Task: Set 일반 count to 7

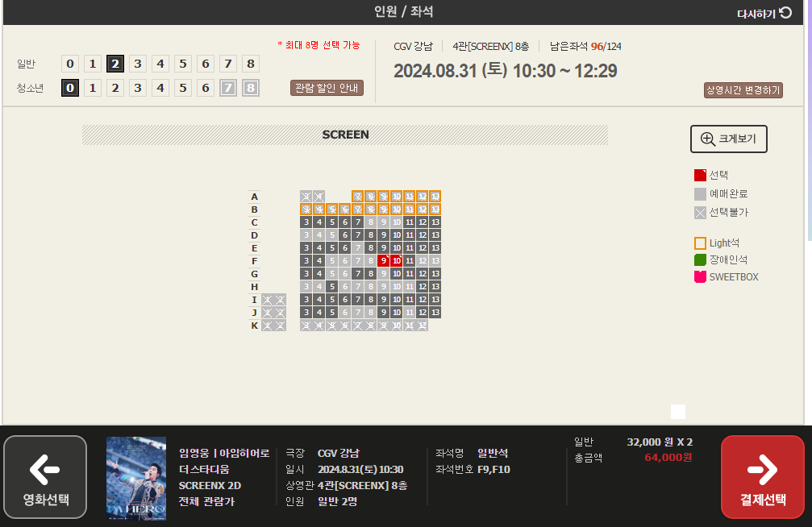Action: tap(228, 64)
